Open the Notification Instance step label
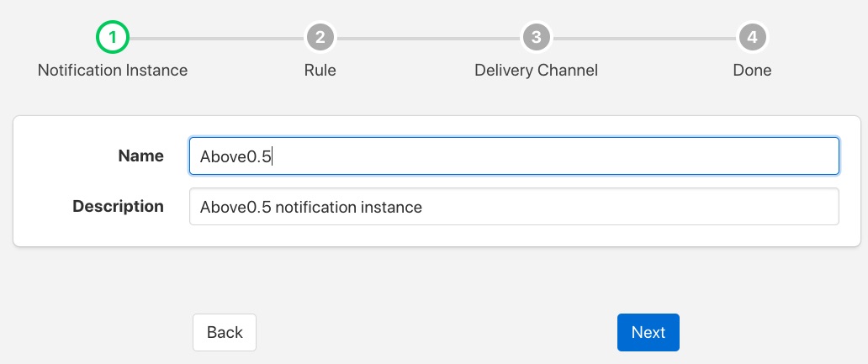 113,70
